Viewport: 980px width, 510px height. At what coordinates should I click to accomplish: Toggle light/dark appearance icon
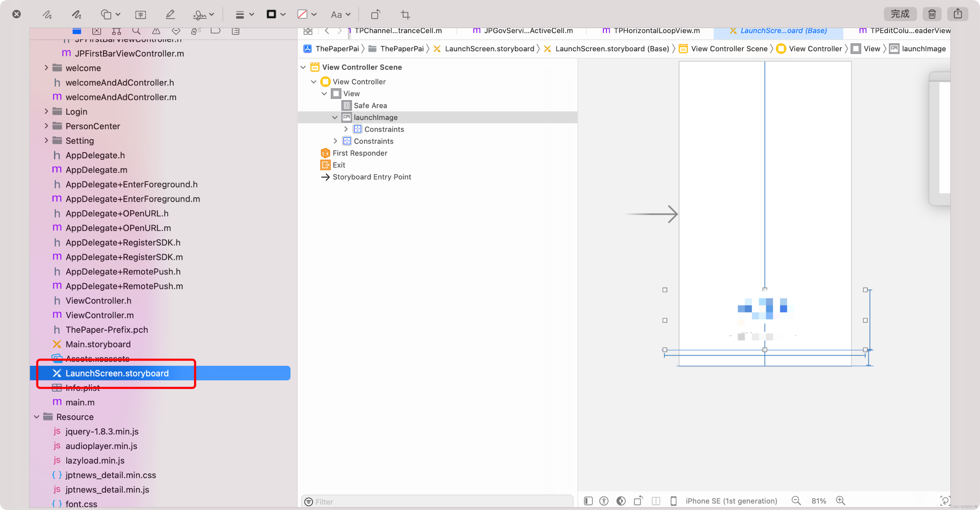[621, 501]
